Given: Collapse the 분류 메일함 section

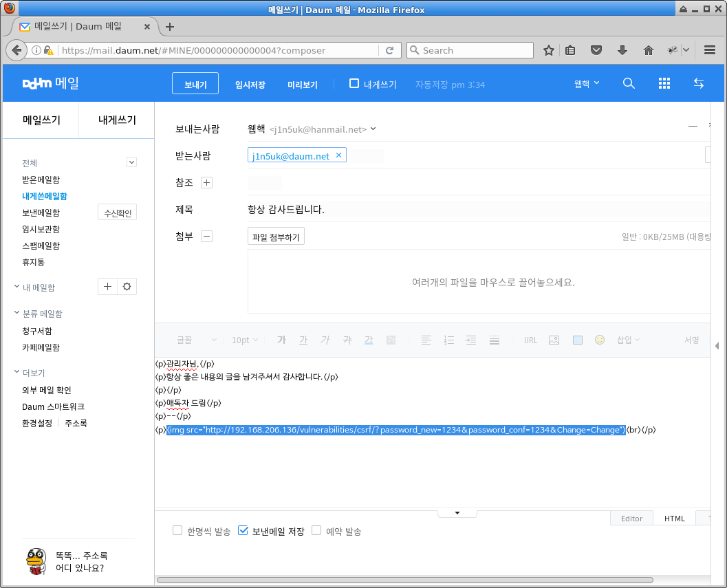Looking at the screenshot, I should (17, 312).
